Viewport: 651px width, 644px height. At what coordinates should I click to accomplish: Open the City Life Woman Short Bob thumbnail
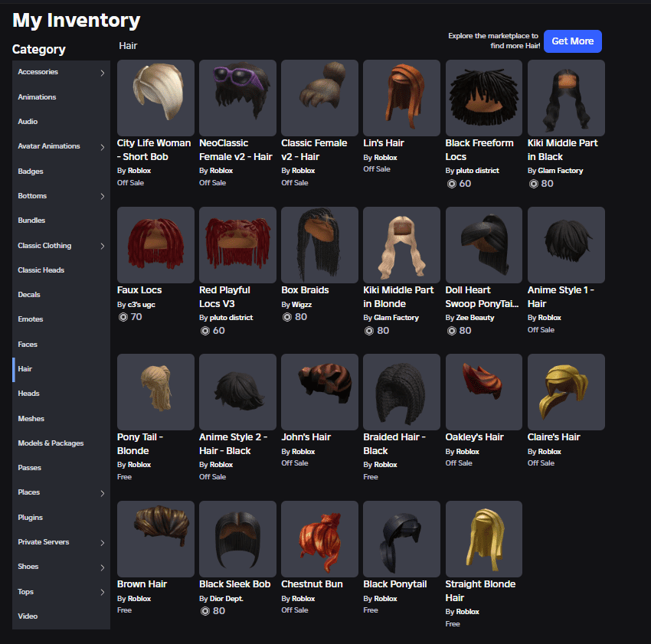pyautogui.click(x=155, y=98)
